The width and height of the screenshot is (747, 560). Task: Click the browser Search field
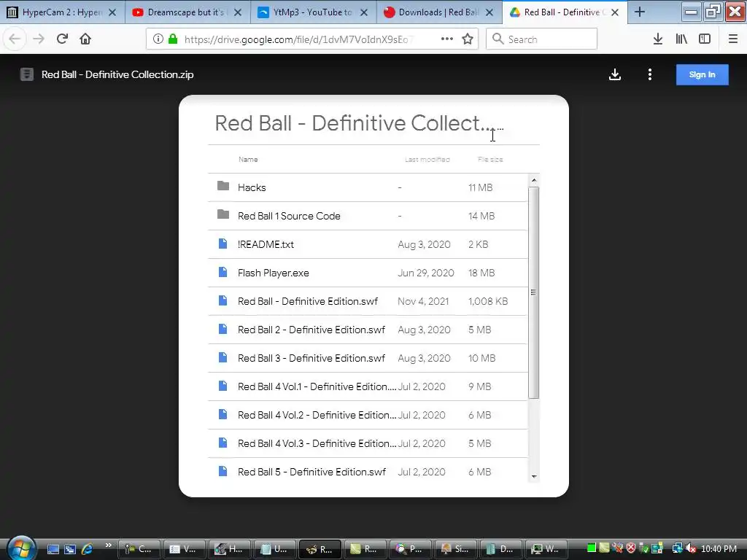pyautogui.click(x=541, y=39)
